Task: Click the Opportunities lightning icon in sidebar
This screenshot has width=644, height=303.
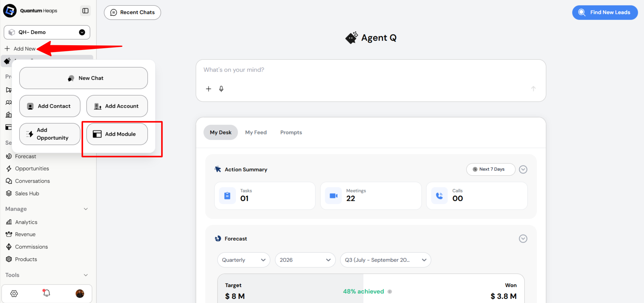Action: [9, 168]
